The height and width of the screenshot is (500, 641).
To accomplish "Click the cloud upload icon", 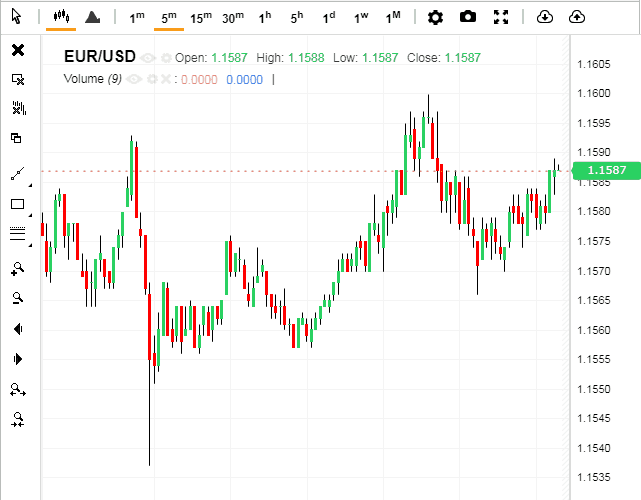I will coord(576,17).
